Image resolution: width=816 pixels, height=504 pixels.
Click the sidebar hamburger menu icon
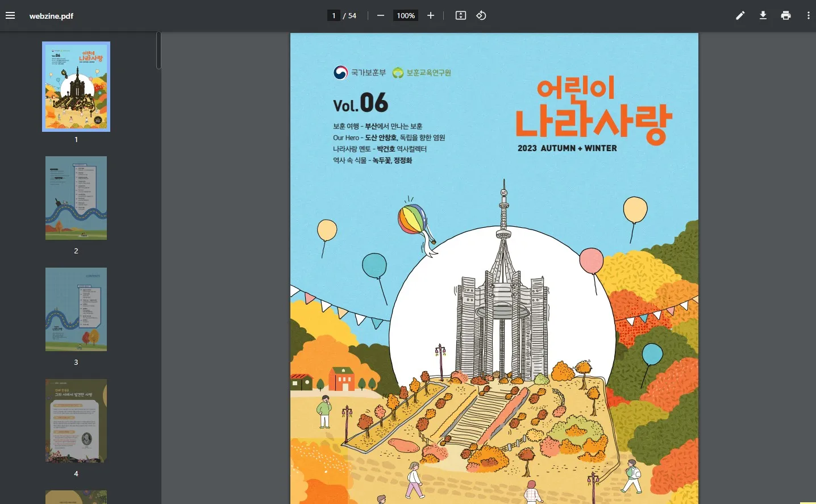point(10,15)
